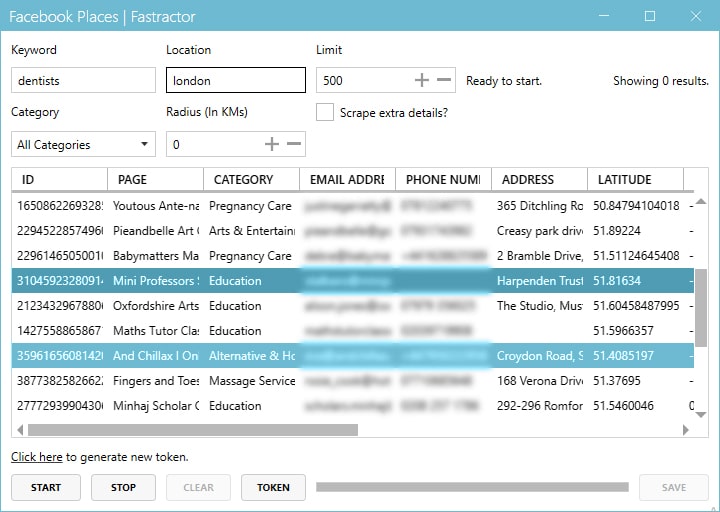Sort by the CATEGORY column header
The width and height of the screenshot is (720, 512).
252,180
